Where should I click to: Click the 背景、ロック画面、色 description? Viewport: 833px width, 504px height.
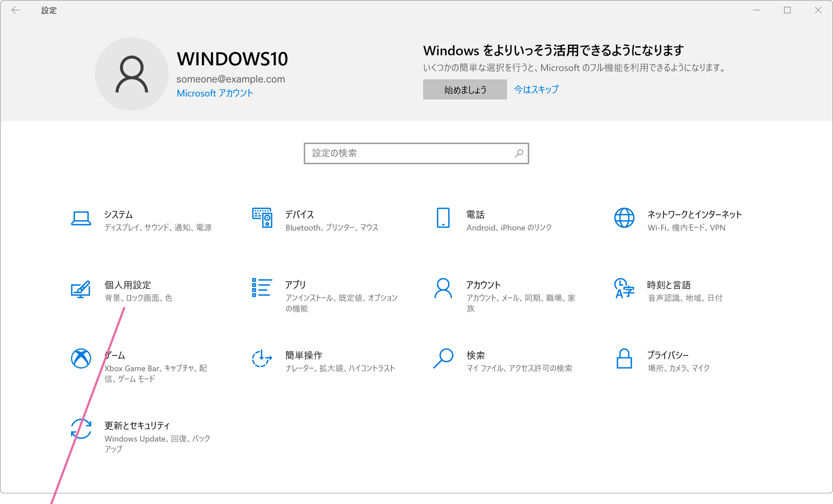138,298
